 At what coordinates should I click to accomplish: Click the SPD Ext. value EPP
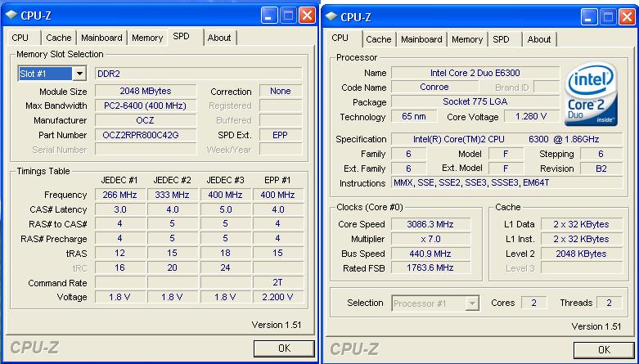(281, 135)
